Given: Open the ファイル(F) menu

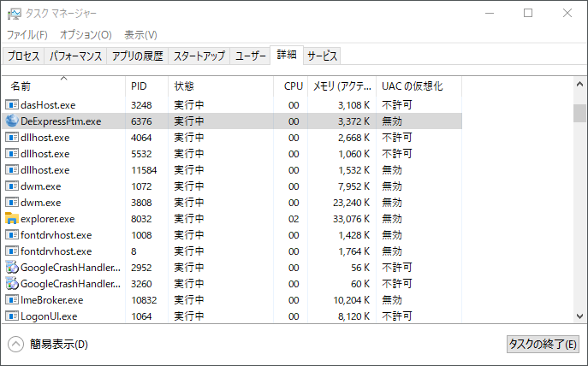Looking at the screenshot, I should [27, 35].
